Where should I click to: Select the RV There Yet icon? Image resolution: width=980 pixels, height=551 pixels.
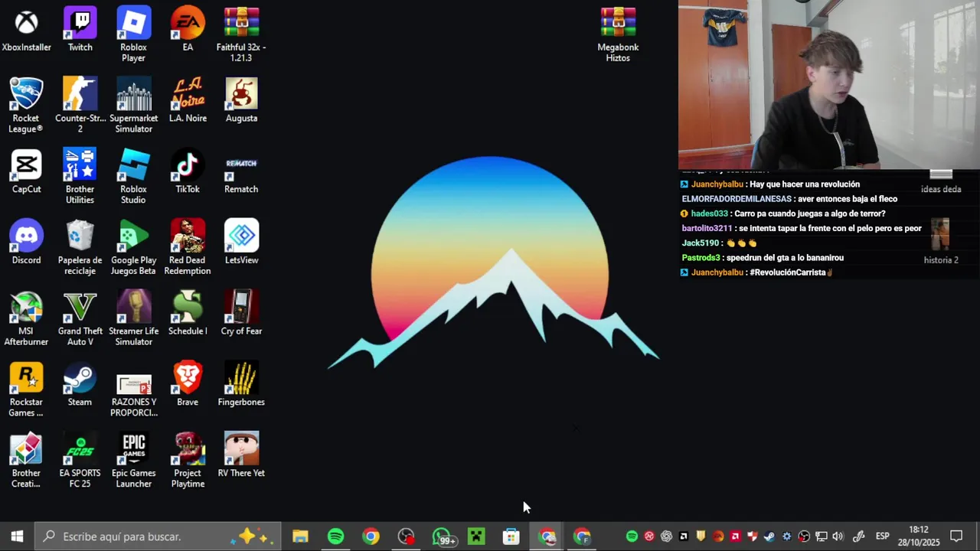241,455
